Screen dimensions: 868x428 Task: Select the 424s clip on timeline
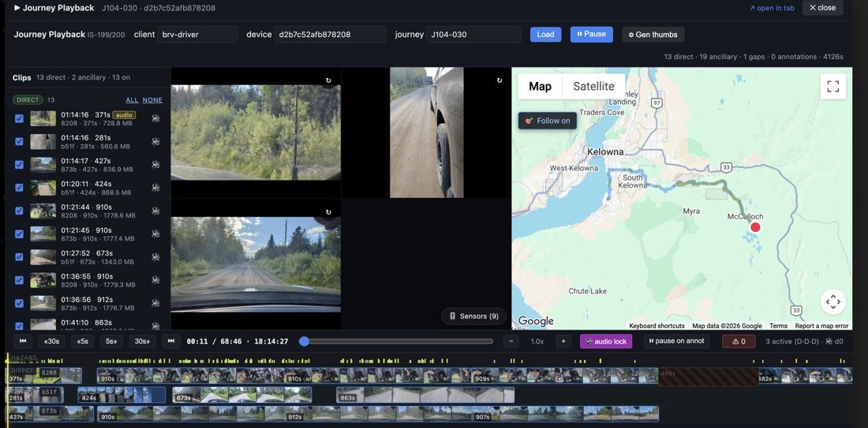tap(122, 395)
